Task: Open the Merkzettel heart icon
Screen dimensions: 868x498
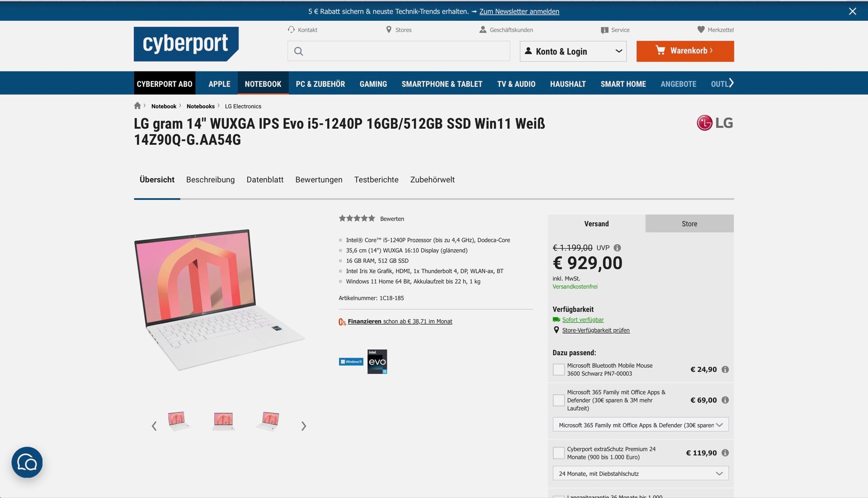Action: click(701, 29)
